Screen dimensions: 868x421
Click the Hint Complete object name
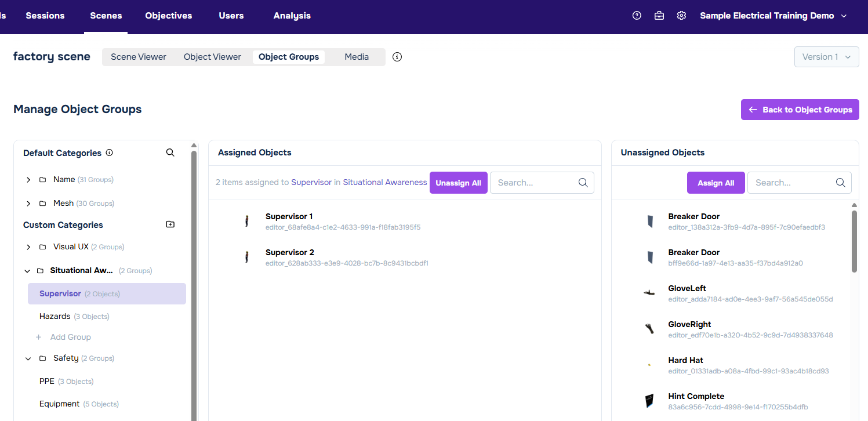[x=696, y=396]
